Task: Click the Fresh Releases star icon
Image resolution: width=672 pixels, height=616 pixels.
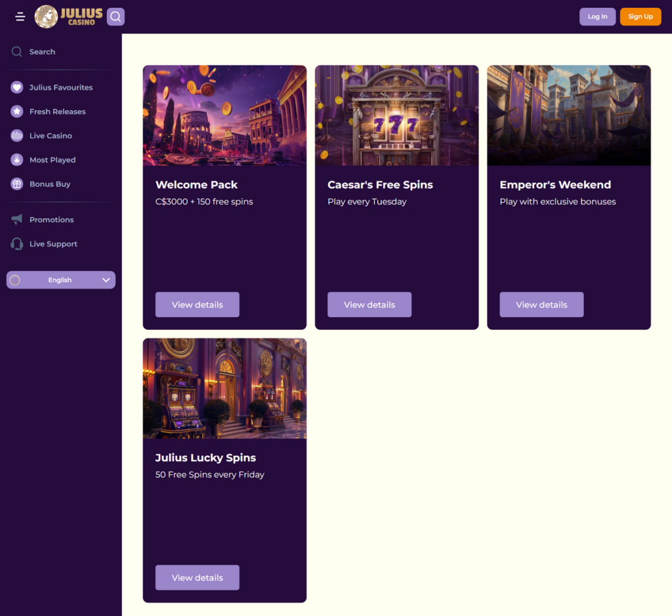Action: 17,112
